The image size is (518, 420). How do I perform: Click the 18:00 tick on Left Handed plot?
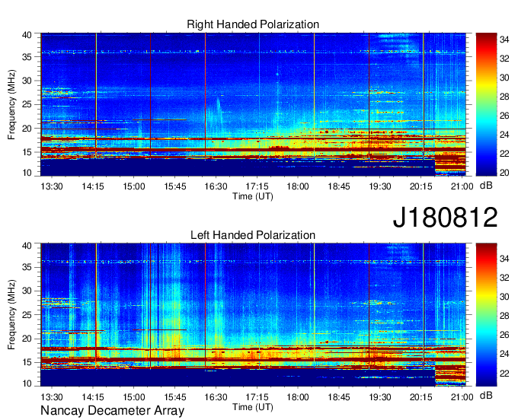click(x=298, y=397)
